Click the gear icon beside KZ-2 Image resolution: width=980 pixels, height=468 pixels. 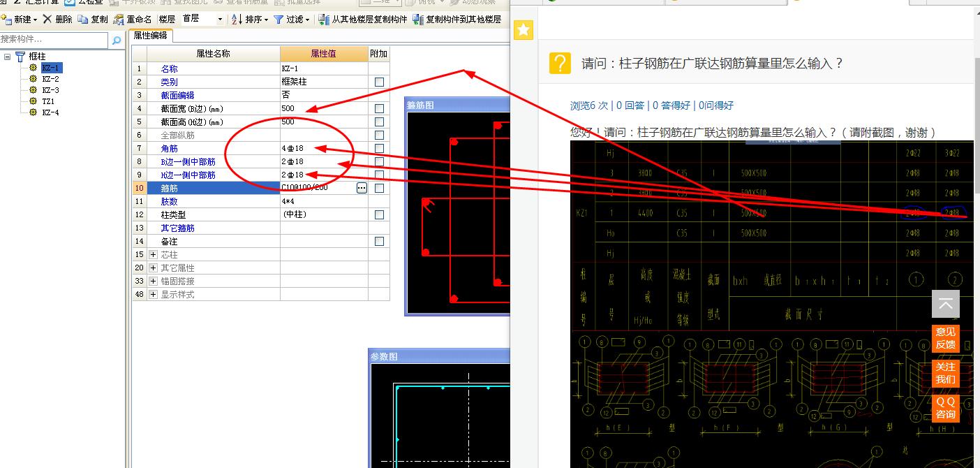tap(33, 79)
